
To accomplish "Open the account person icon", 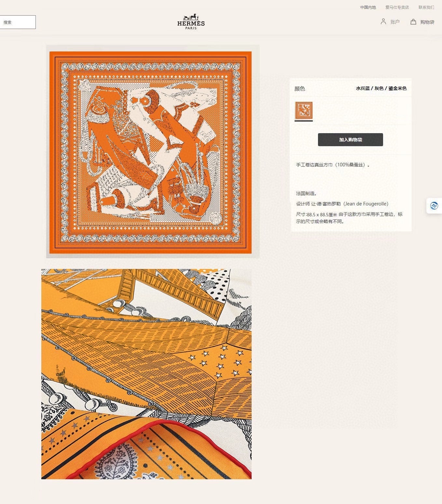I will click(x=383, y=21).
